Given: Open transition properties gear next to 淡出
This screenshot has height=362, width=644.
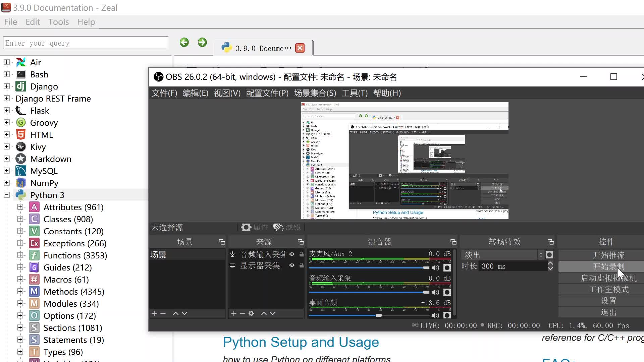Looking at the screenshot, I should click(x=549, y=255).
